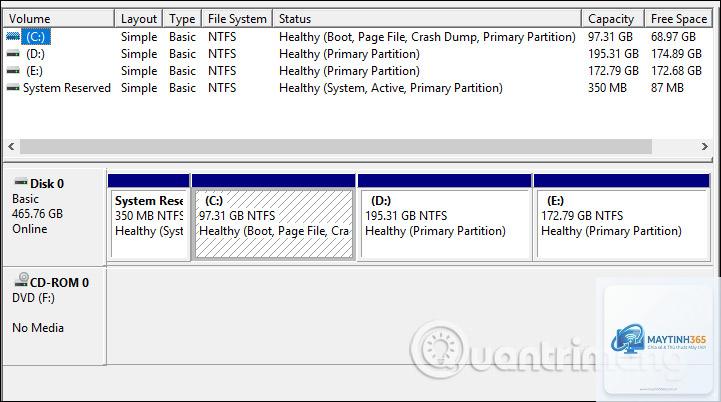
Task: Click the CD-ROM 0 disc icon
Action: click(21, 280)
